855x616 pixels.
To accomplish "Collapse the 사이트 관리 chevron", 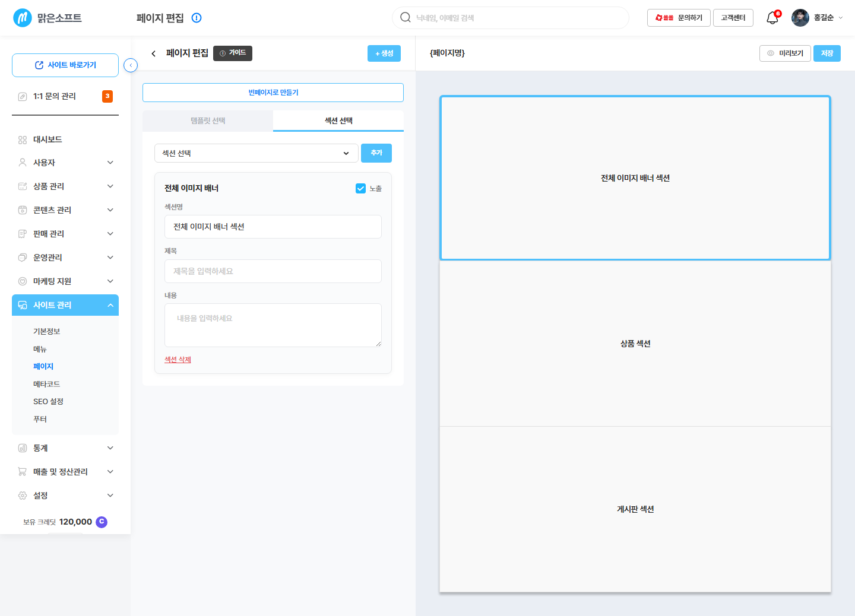I will (110, 305).
